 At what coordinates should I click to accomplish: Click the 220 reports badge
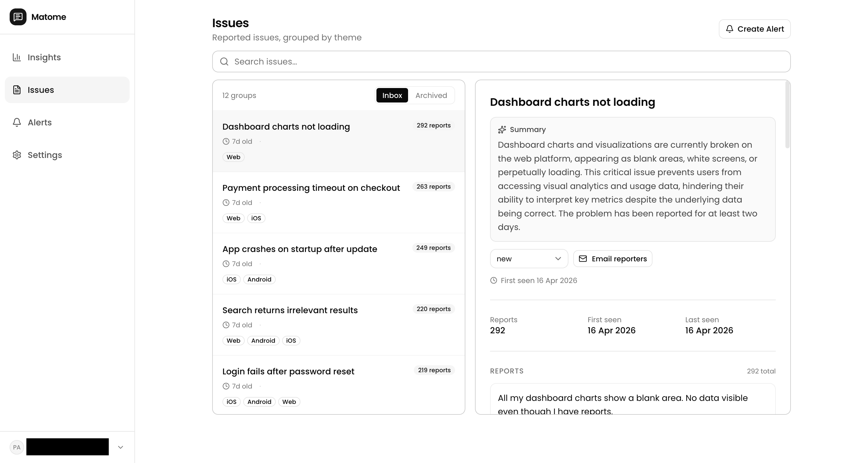433,309
